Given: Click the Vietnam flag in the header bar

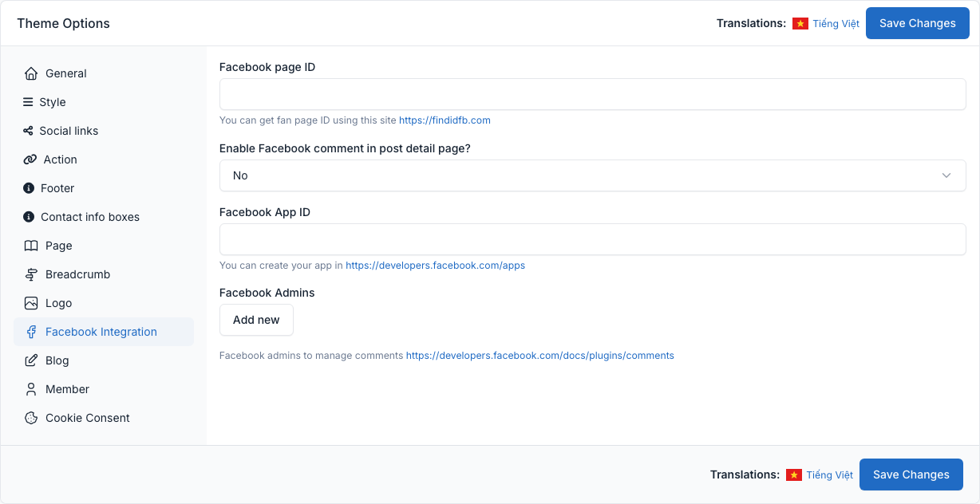Looking at the screenshot, I should pyautogui.click(x=800, y=24).
